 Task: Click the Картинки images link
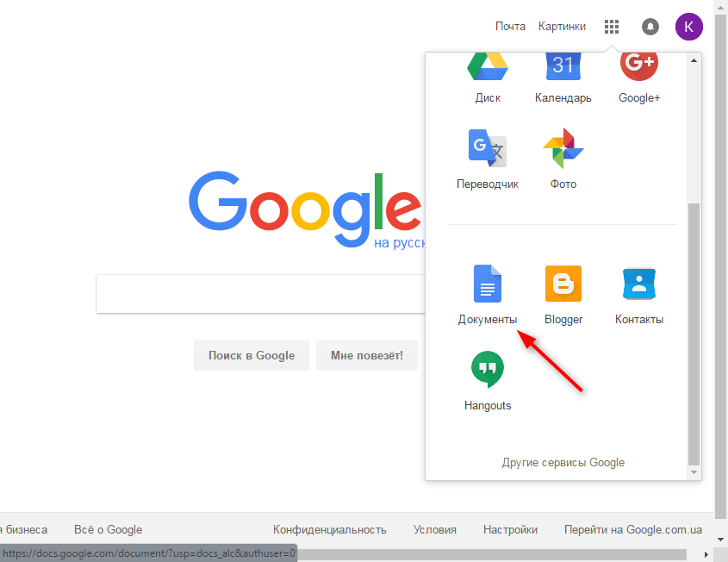[x=562, y=27]
